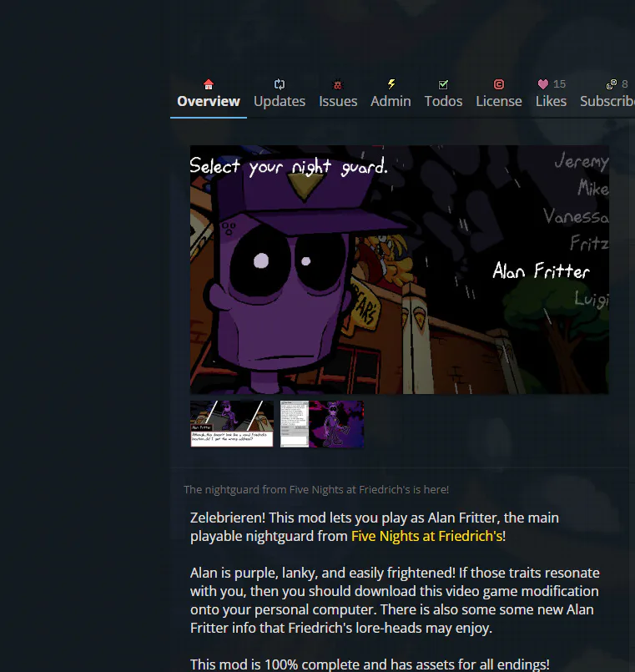
Task: Click the Updates refresh arrows icon
Action: (x=280, y=84)
